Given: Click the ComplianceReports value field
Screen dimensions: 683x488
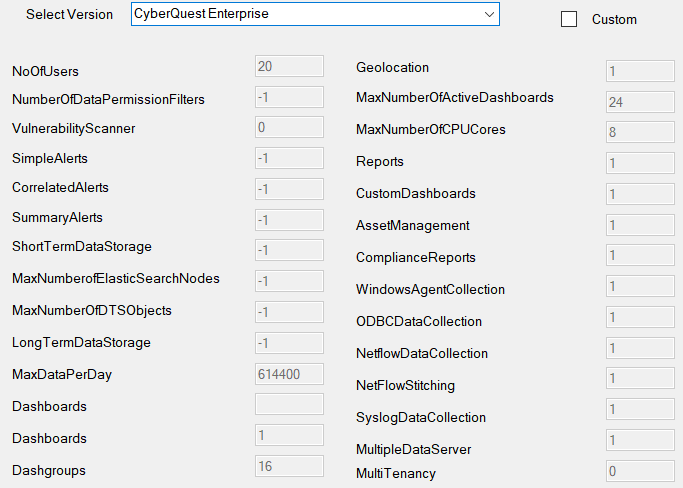Looking at the screenshot, I should (x=640, y=255).
